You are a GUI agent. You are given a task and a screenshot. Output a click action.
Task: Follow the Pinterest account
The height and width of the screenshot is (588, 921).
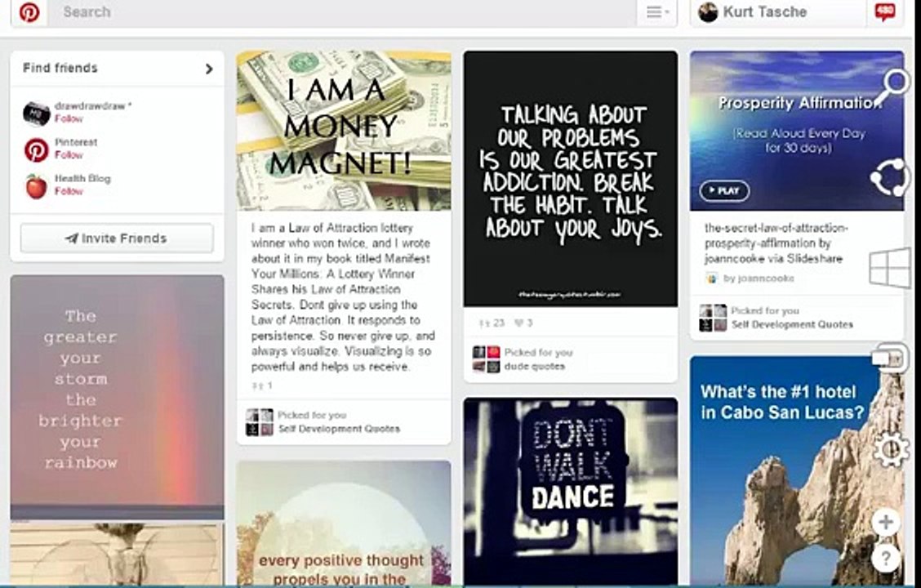[x=69, y=155]
